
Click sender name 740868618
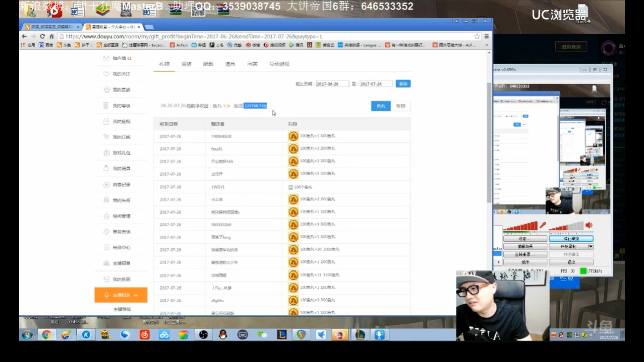[x=221, y=136]
